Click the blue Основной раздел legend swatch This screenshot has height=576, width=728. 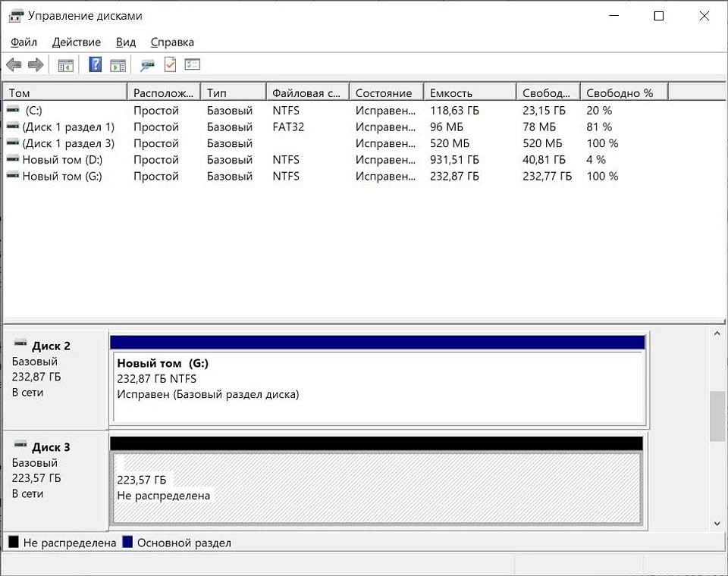click(x=127, y=542)
